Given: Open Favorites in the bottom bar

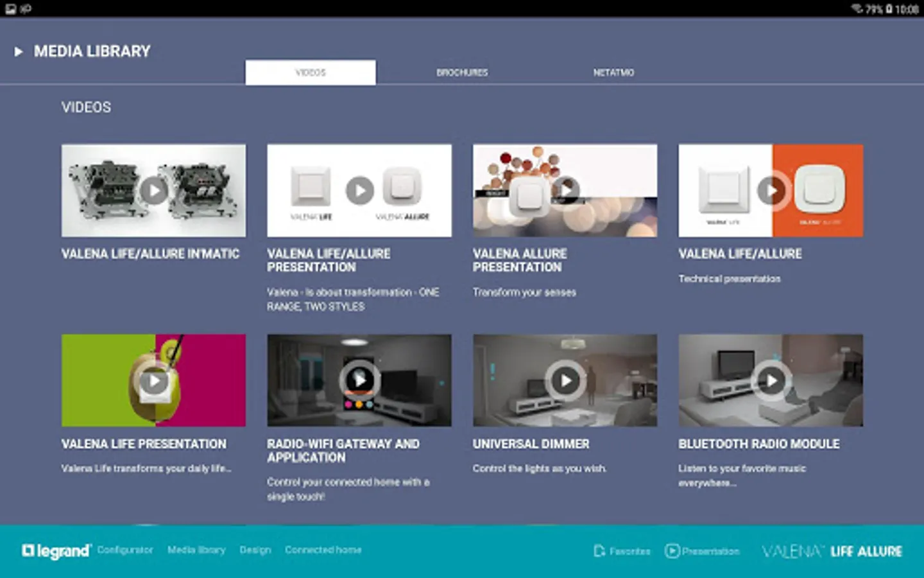Looking at the screenshot, I should tap(622, 551).
